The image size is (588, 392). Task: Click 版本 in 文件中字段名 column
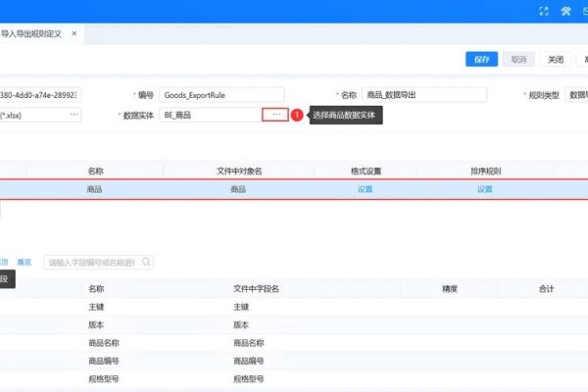point(241,324)
